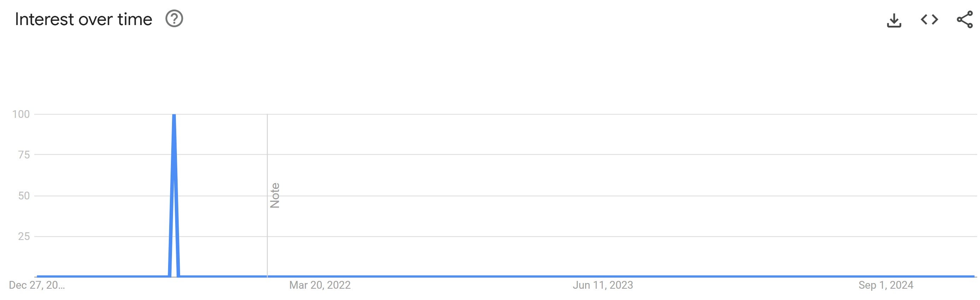Share the interest over time chart
This screenshot has height=300, width=980.
coord(964,19)
